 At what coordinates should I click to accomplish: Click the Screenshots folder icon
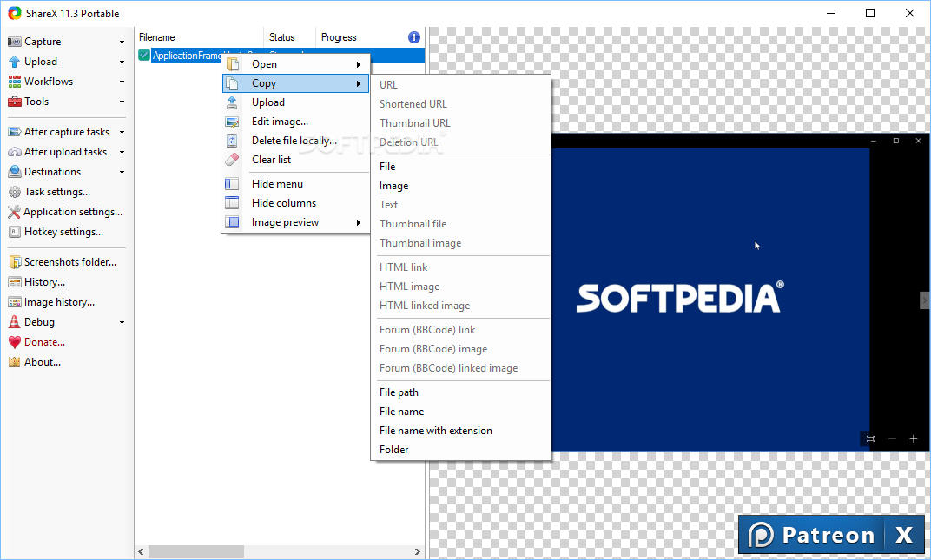point(14,262)
